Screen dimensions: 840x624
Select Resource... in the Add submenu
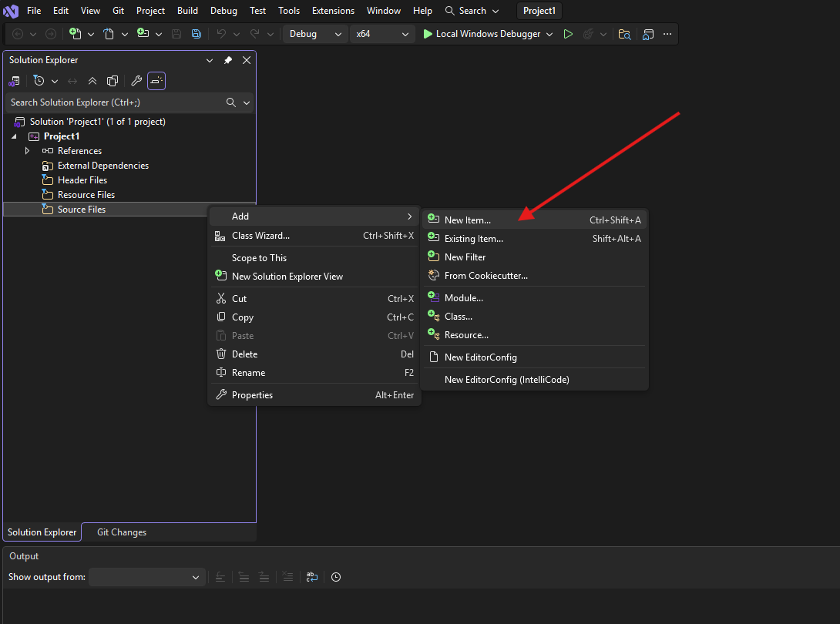tap(535, 335)
